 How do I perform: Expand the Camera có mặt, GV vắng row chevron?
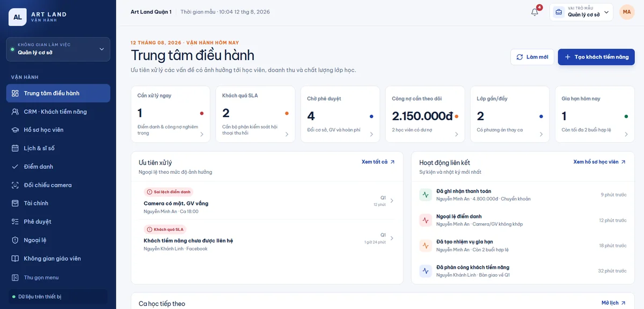point(392,201)
